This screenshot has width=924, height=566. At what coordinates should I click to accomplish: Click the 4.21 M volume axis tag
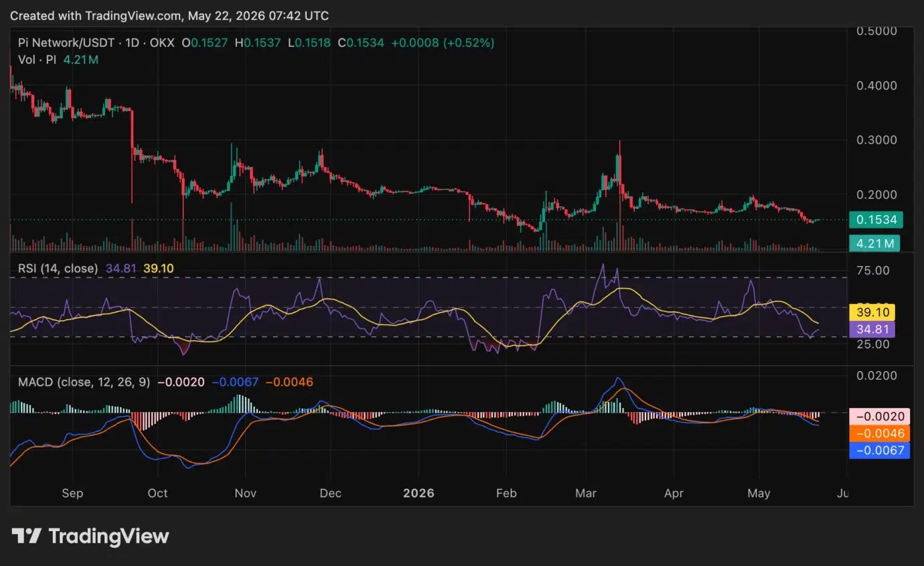874,243
